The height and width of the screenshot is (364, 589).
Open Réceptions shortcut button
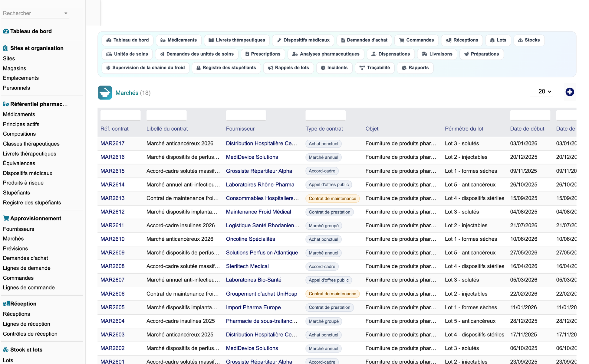coord(462,40)
